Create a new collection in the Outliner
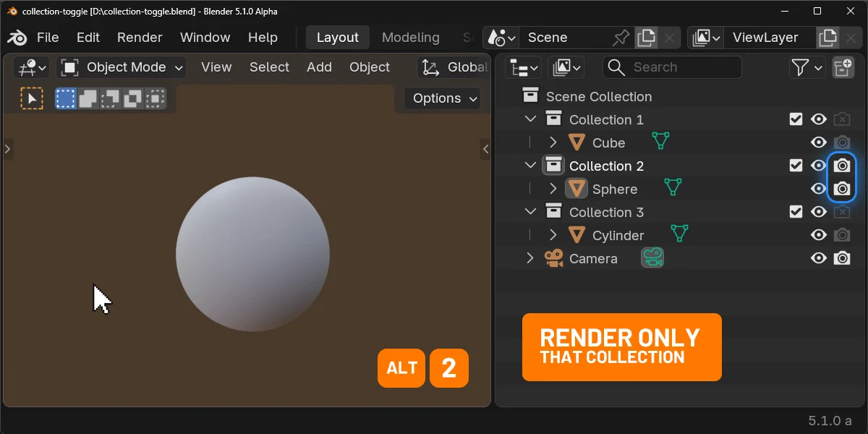 click(844, 67)
